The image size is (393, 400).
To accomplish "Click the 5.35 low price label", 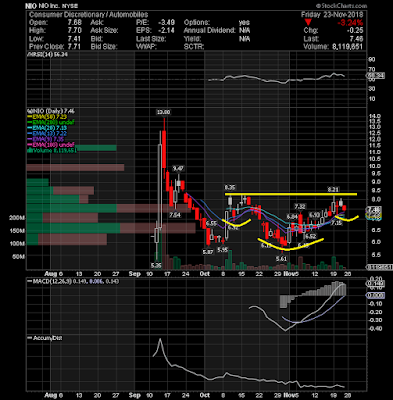I will point(156,266).
